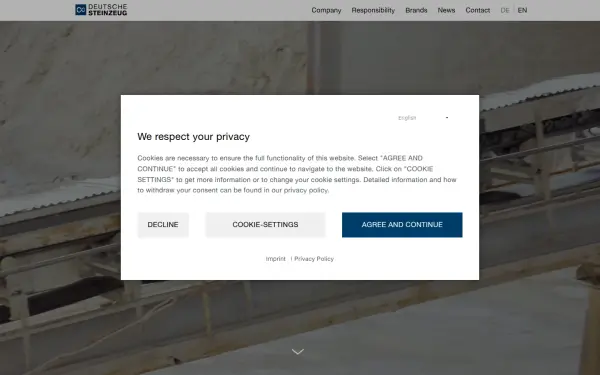Switch site language to EN
Image resolution: width=600 pixels, height=375 pixels.
[x=522, y=10]
